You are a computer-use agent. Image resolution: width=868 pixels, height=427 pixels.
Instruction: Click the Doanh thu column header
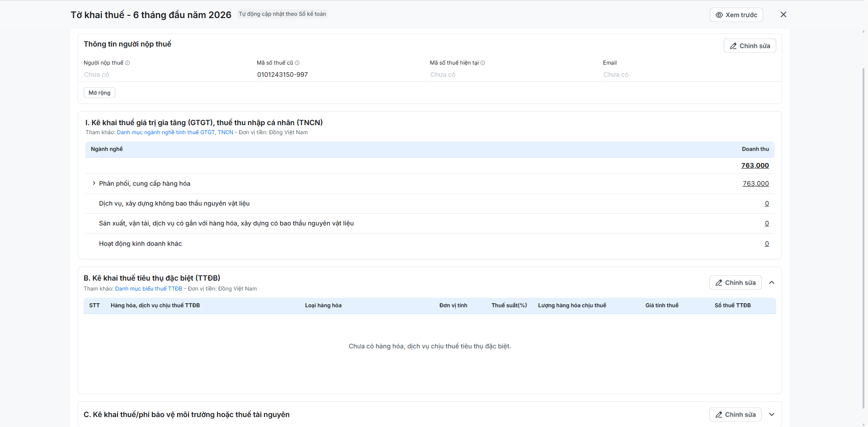[755, 149]
